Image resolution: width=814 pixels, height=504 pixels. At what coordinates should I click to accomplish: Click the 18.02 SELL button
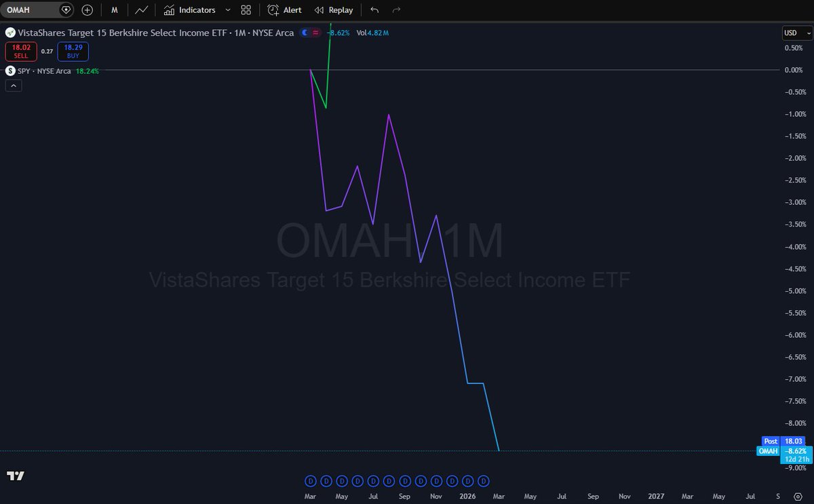[21, 51]
